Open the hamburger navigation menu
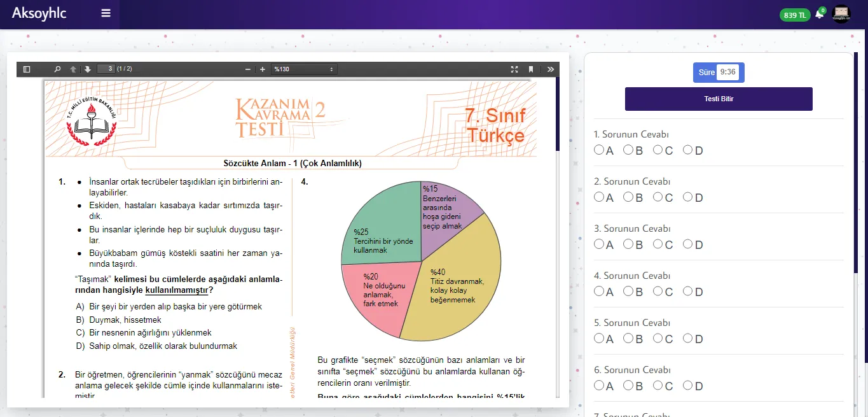The image size is (868, 417). click(x=106, y=13)
